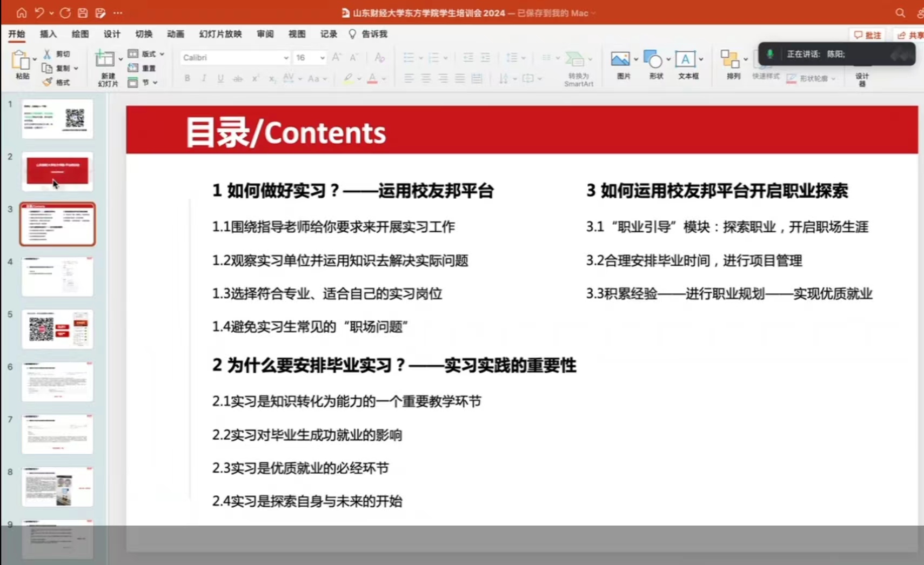The height and width of the screenshot is (565, 924).
Task: Open the 形状 shapes tool
Action: (x=653, y=59)
